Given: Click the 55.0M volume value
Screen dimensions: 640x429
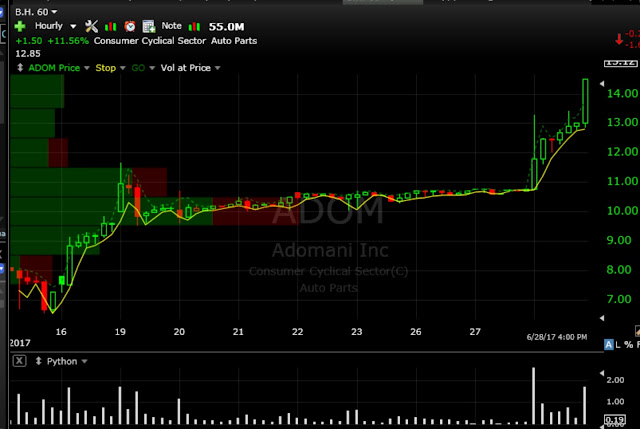Looking at the screenshot, I should (227, 27).
